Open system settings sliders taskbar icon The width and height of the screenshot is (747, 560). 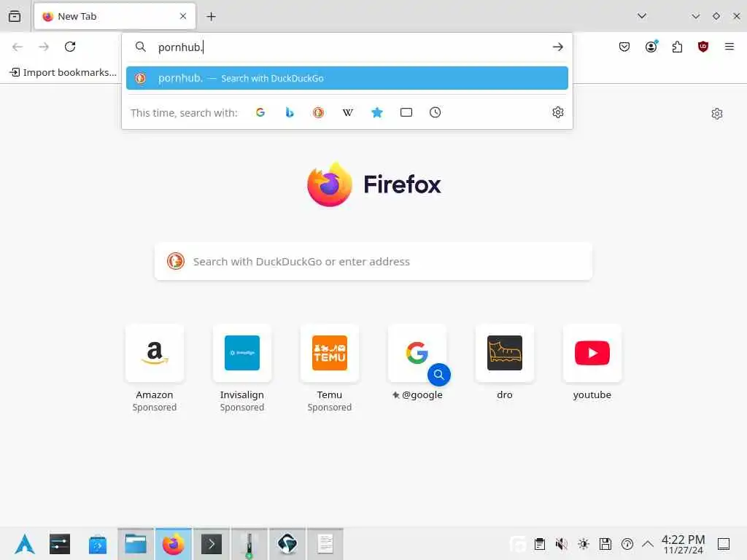tap(60, 544)
